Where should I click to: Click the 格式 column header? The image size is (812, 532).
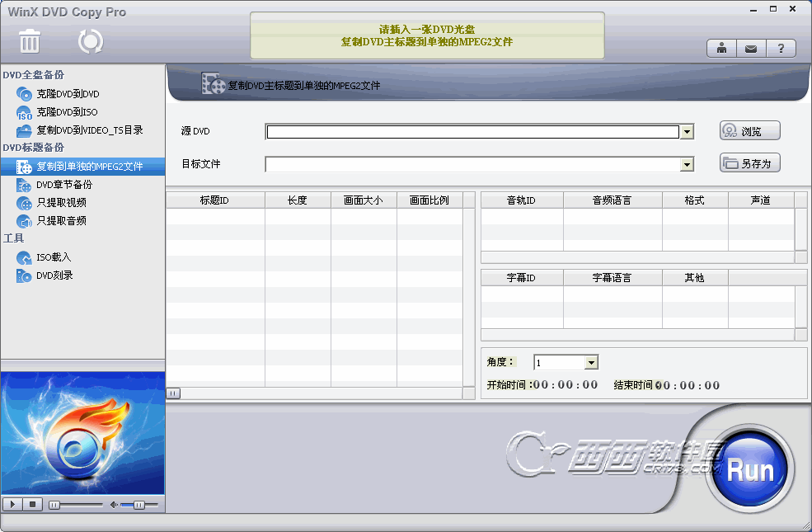pyautogui.click(x=695, y=200)
